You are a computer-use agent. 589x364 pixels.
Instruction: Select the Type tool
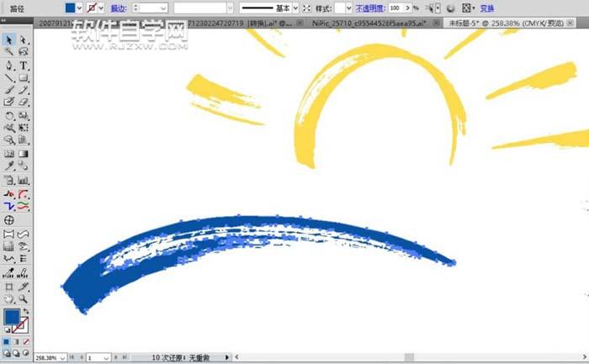coord(23,65)
